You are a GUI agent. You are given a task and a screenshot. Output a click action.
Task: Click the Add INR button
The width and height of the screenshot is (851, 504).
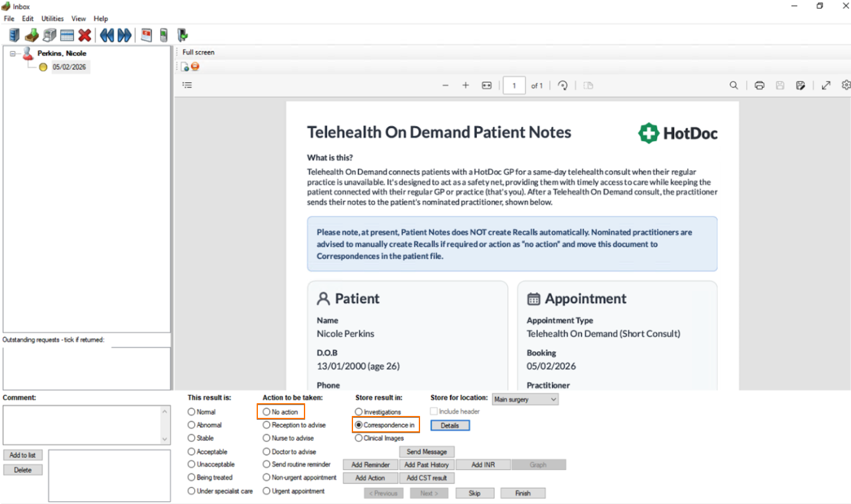coord(483,465)
